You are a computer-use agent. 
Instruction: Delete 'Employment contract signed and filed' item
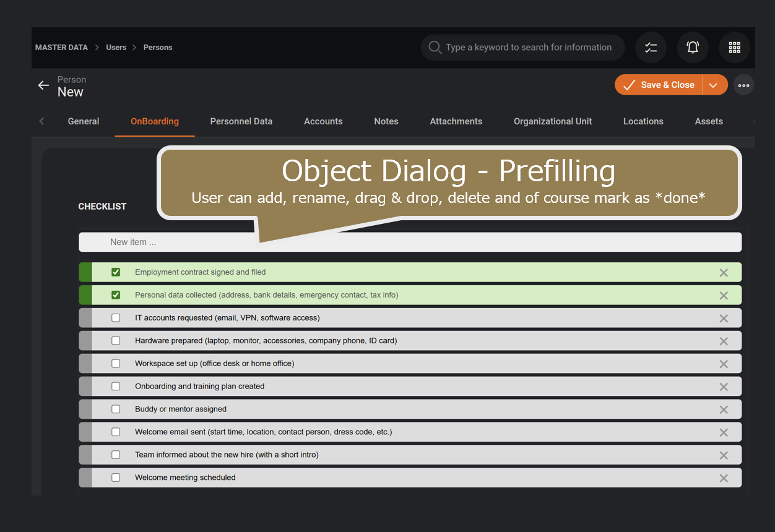click(724, 273)
